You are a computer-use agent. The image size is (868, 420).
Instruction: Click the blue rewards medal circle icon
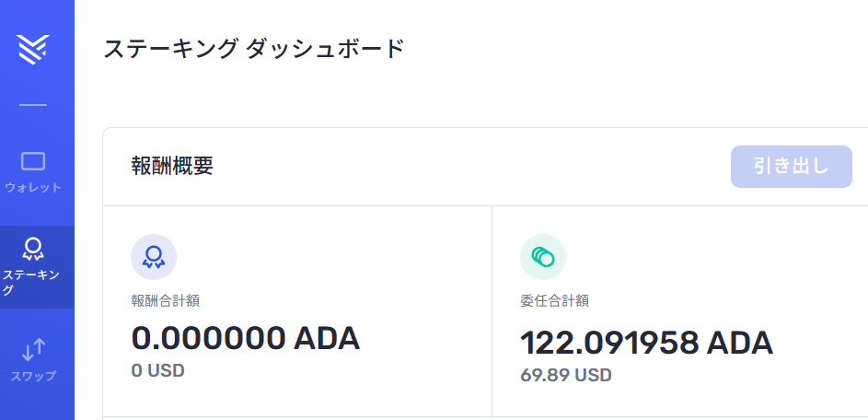pyautogui.click(x=154, y=257)
